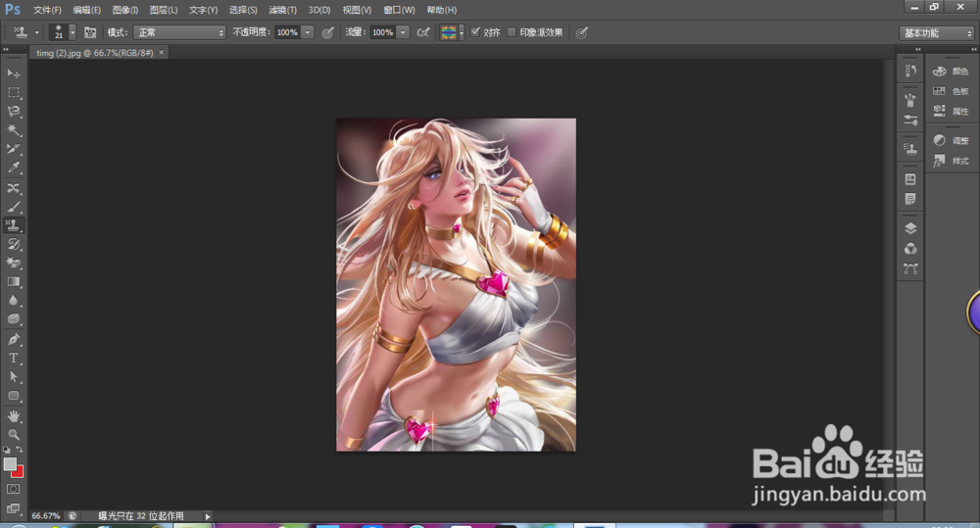Screen dimensions: 980x528
Task: Select the Pen tool
Action: click(13, 339)
